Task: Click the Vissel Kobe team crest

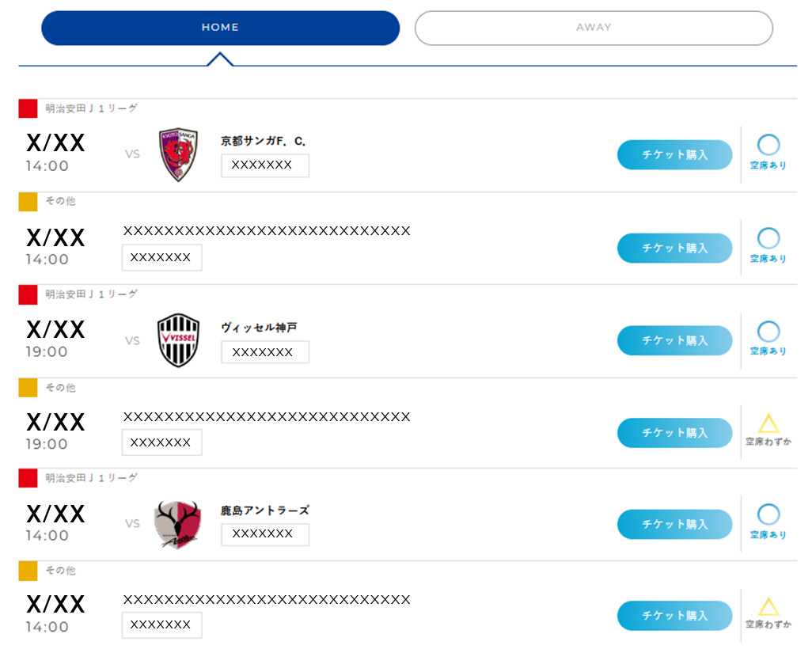Action: tap(179, 340)
